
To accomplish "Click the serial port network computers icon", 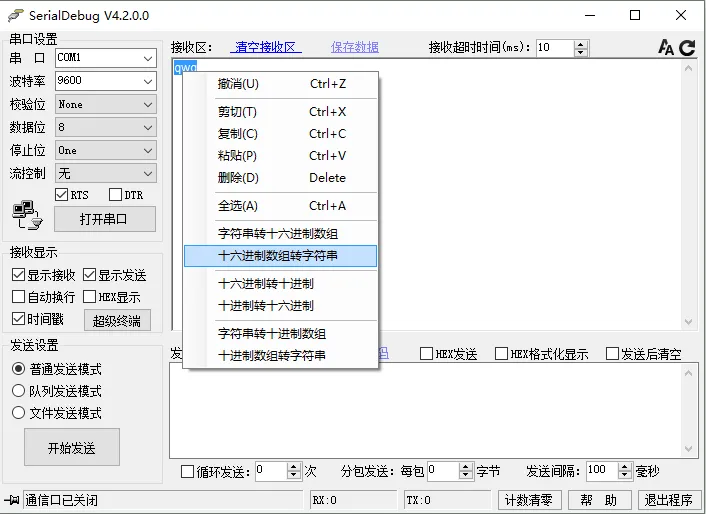I will (x=27, y=215).
